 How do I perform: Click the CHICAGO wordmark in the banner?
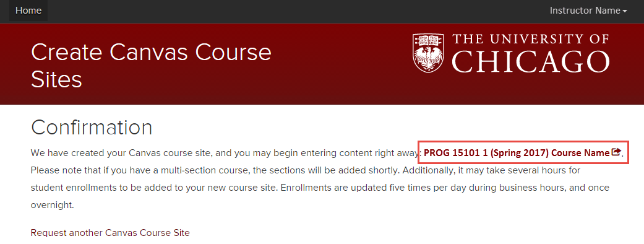[x=531, y=62]
